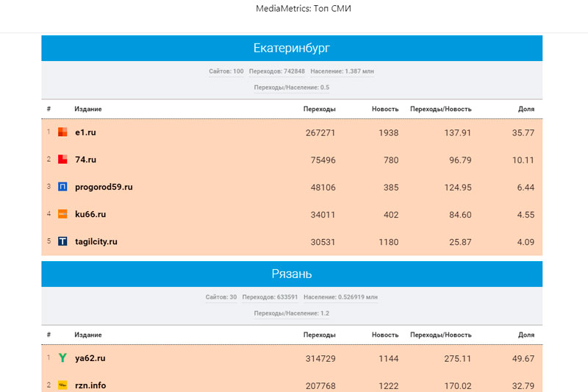Open the 74.ru publication link
The width and height of the screenshot is (588, 392).
click(85, 160)
